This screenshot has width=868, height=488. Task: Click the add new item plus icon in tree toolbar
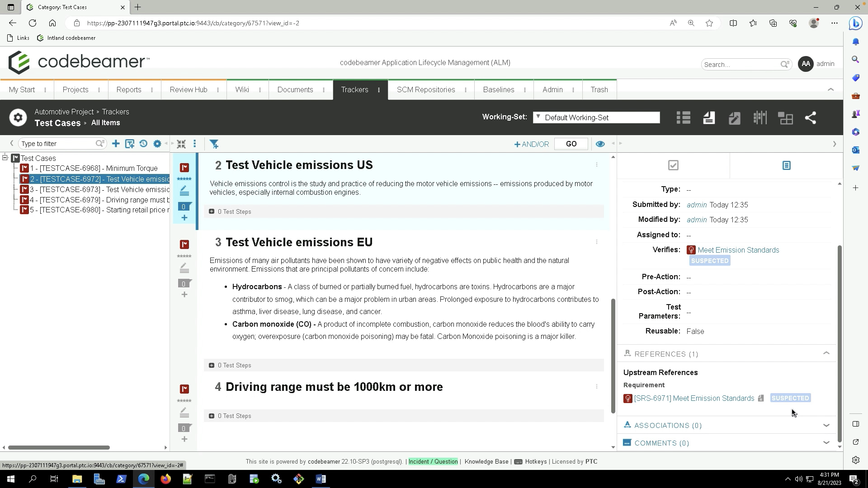[x=116, y=144]
